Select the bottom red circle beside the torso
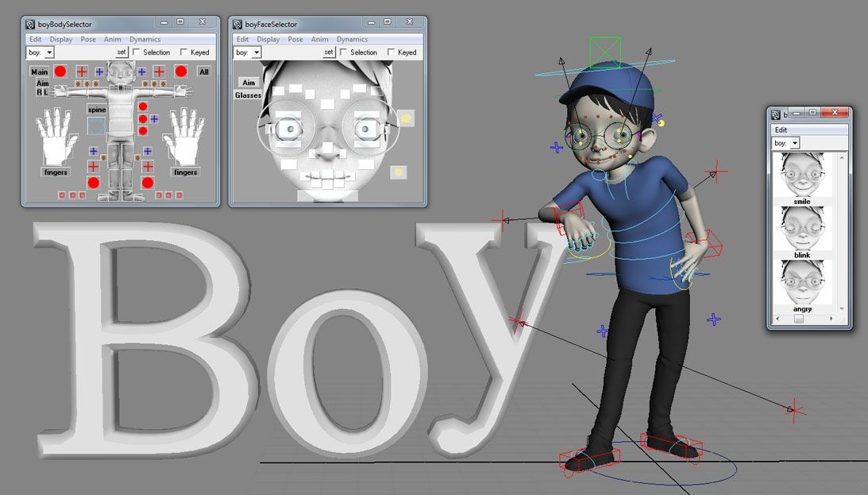 (x=143, y=130)
